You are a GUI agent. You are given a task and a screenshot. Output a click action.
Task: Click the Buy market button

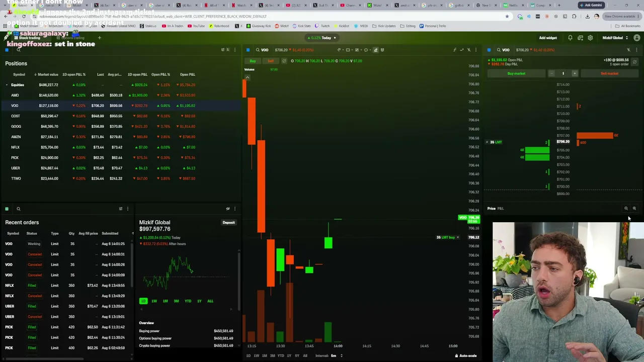[x=516, y=73]
